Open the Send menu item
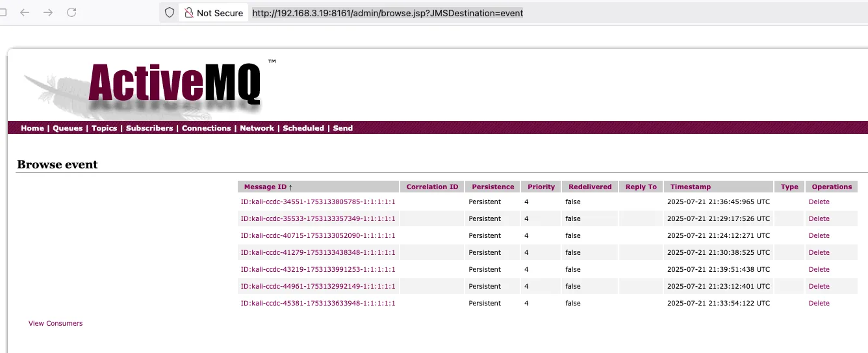Image resolution: width=868 pixels, height=353 pixels. [343, 128]
